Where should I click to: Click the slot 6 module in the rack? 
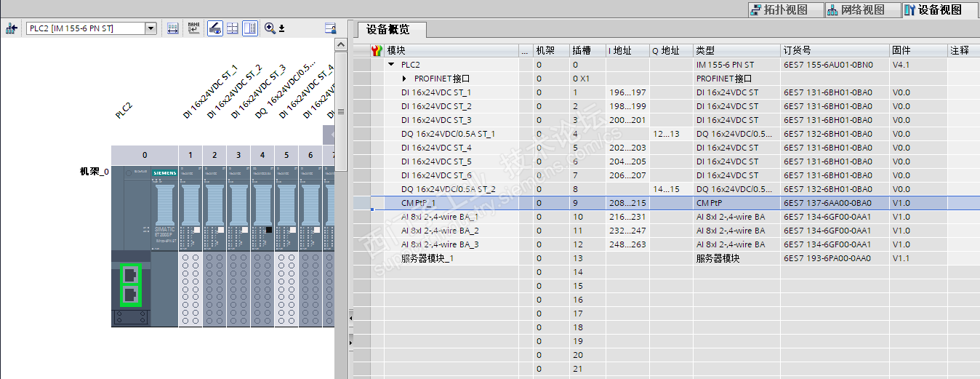310,245
